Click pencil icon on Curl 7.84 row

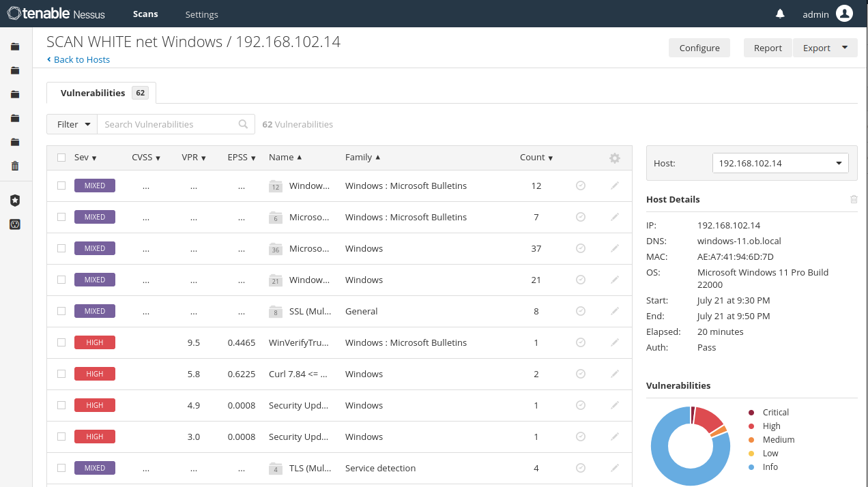click(x=615, y=374)
